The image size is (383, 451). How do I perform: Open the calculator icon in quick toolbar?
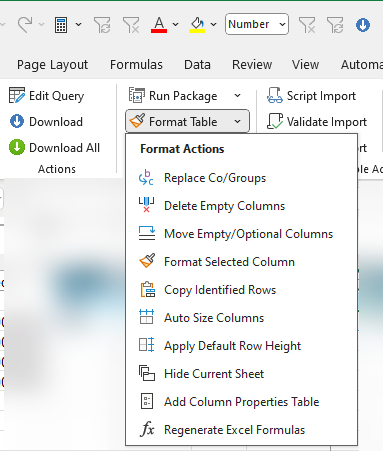61,25
